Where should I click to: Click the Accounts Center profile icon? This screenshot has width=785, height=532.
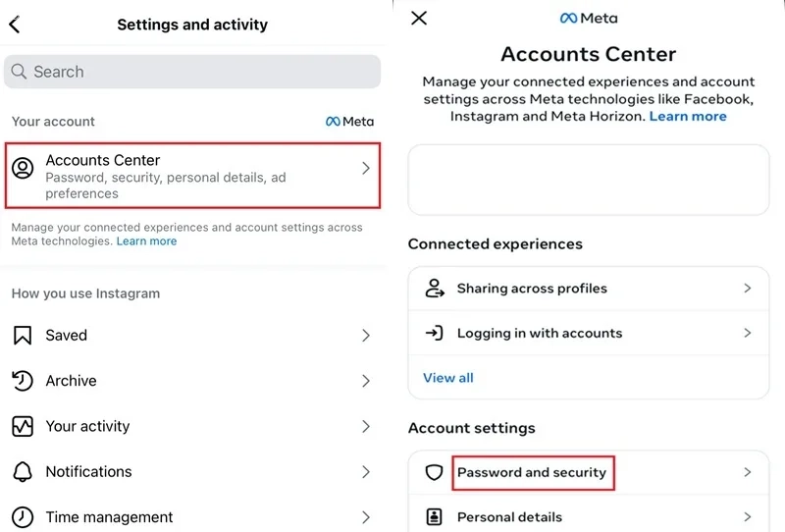click(23, 168)
